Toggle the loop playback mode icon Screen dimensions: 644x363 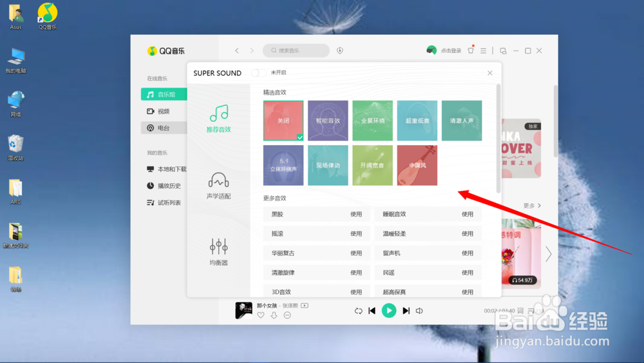[359, 311]
